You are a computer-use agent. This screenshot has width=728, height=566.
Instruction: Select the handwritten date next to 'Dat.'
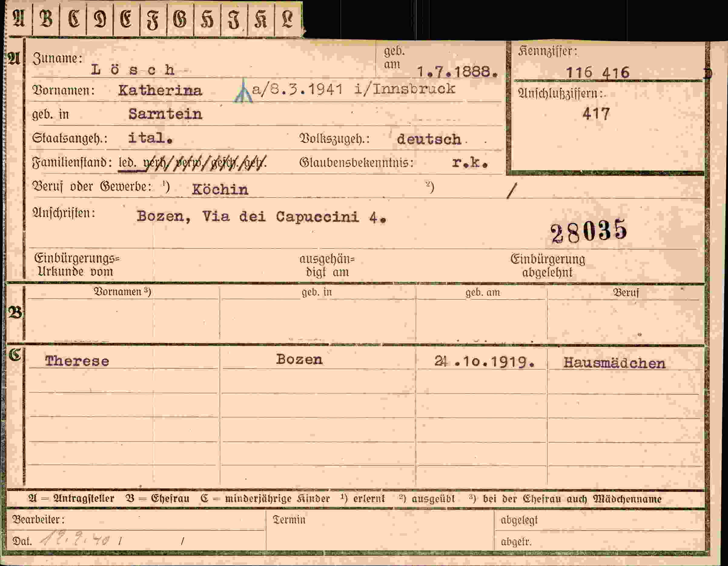tap(75, 538)
